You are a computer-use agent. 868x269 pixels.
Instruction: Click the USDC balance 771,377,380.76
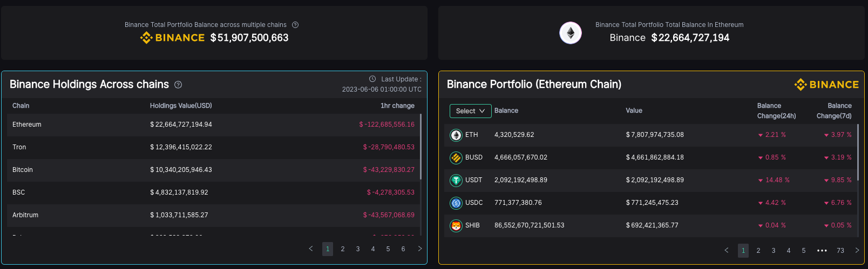[x=518, y=203]
